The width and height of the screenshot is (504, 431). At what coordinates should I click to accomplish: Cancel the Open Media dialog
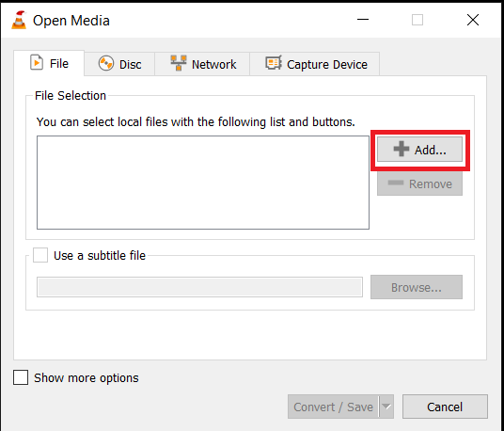point(445,407)
